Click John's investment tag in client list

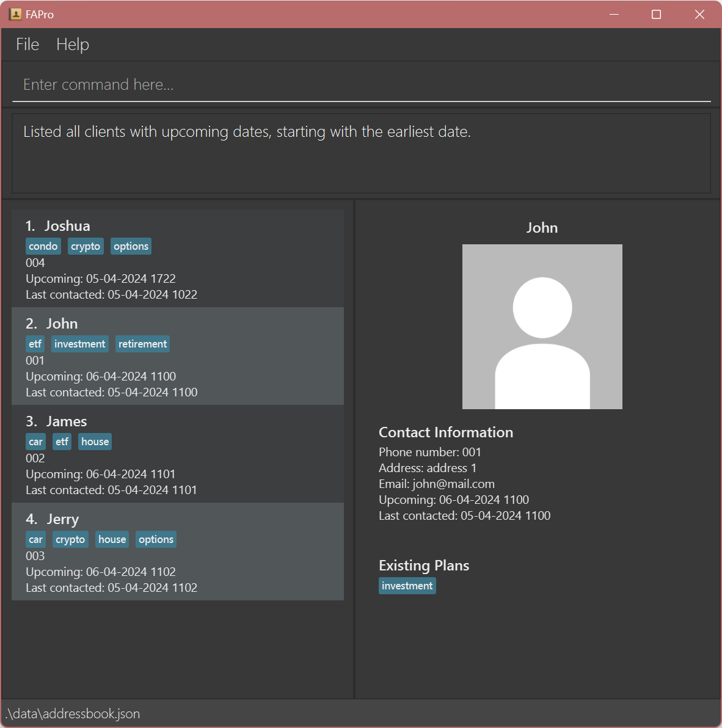pos(80,344)
